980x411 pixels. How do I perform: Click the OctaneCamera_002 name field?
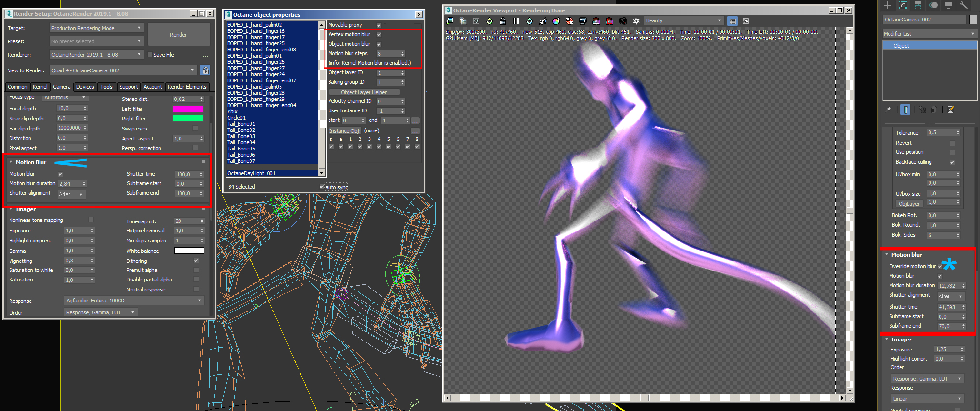click(x=924, y=20)
